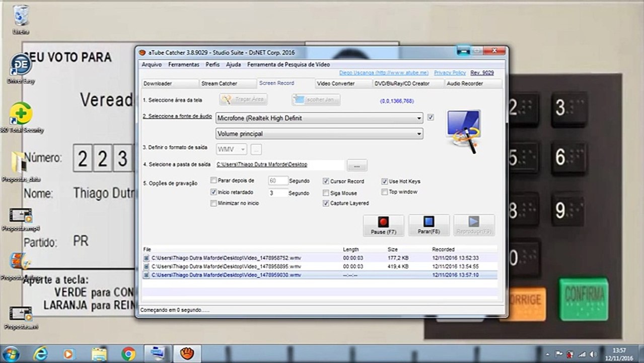Screen dimensions: 644x363
Task: Click format settings button next to WMV
Action: [x=256, y=149]
